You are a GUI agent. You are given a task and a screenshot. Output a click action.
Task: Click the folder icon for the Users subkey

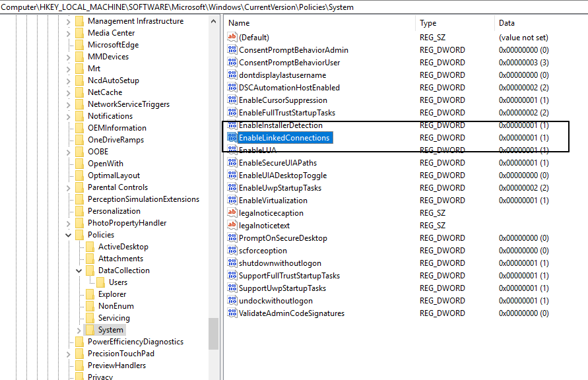[x=102, y=282]
